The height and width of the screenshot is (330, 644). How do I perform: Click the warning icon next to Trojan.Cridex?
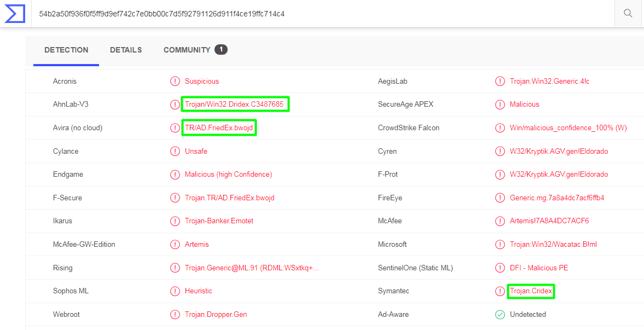point(500,291)
